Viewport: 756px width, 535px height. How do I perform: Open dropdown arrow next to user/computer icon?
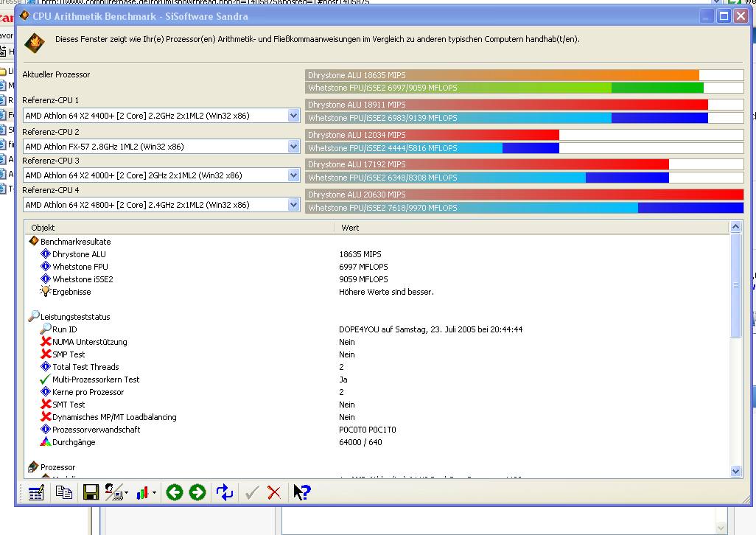pos(126,492)
